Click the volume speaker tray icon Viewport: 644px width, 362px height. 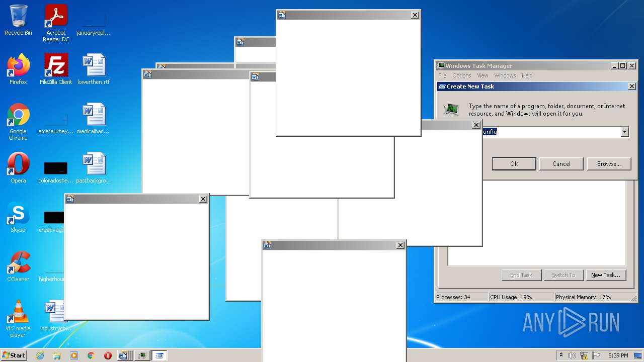(572, 355)
